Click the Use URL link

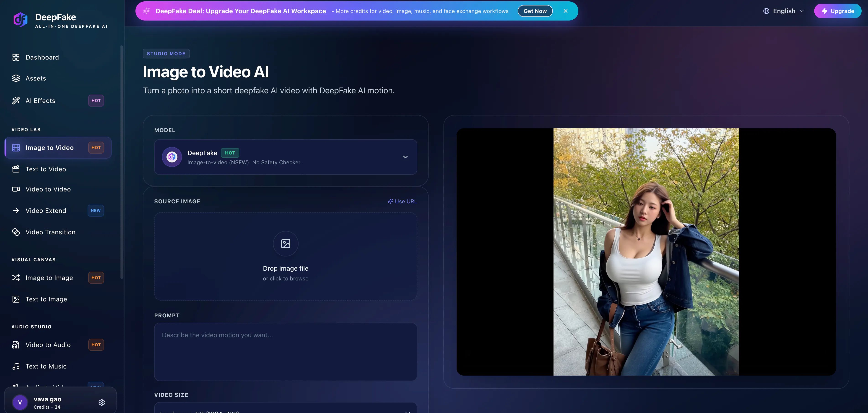402,201
